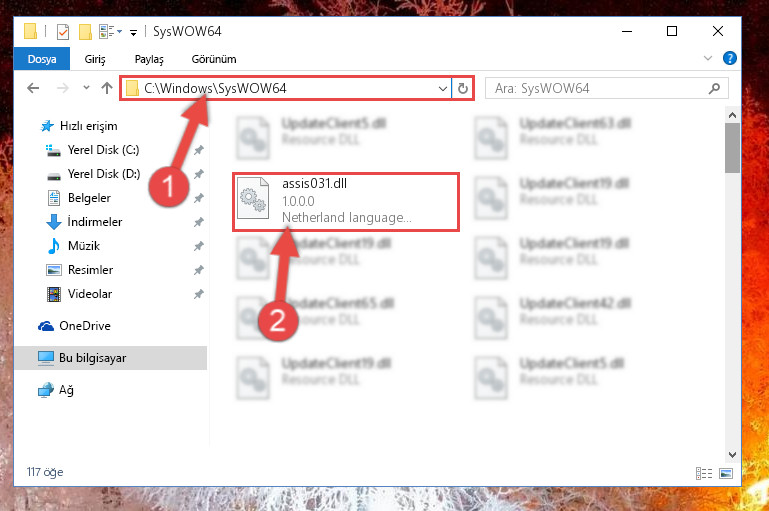The image size is (769, 511).
Task: Go back with the left arrow button
Action: [33, 88]
